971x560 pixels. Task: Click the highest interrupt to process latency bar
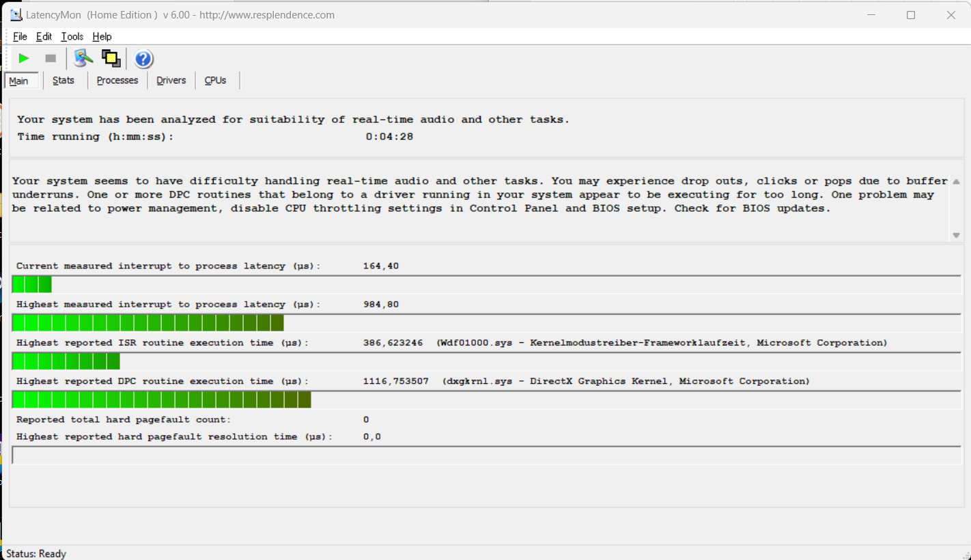[487, 323]
